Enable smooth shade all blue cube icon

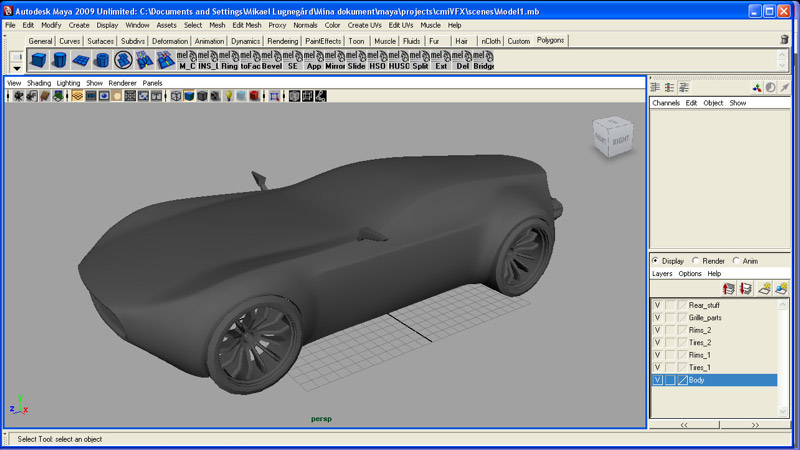[189, 96]
